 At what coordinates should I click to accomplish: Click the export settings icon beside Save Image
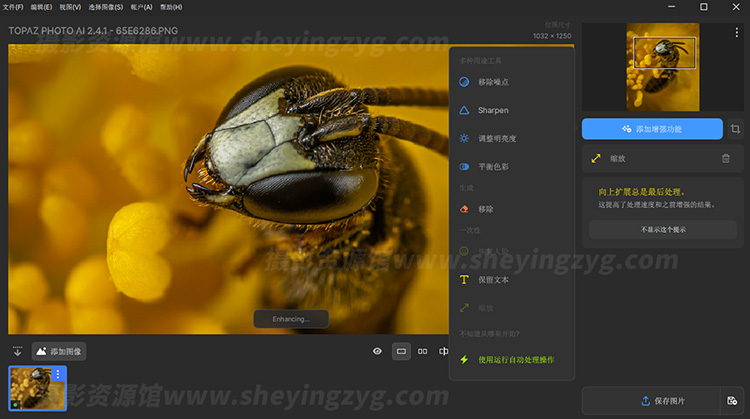tap(732, 401)
